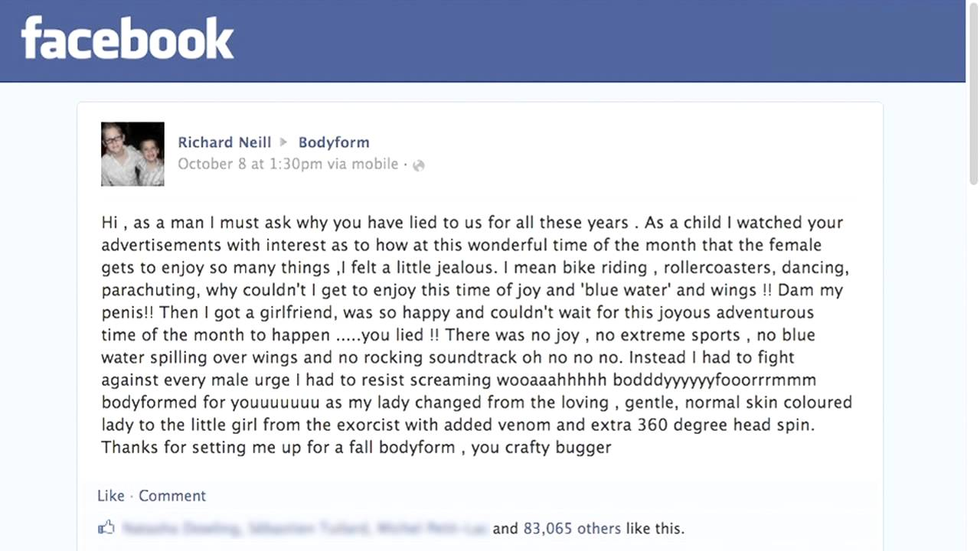The width and height of the screenshot is (980, 551).
Task: Click the "like this." text after others
Action: coord(655,528)
